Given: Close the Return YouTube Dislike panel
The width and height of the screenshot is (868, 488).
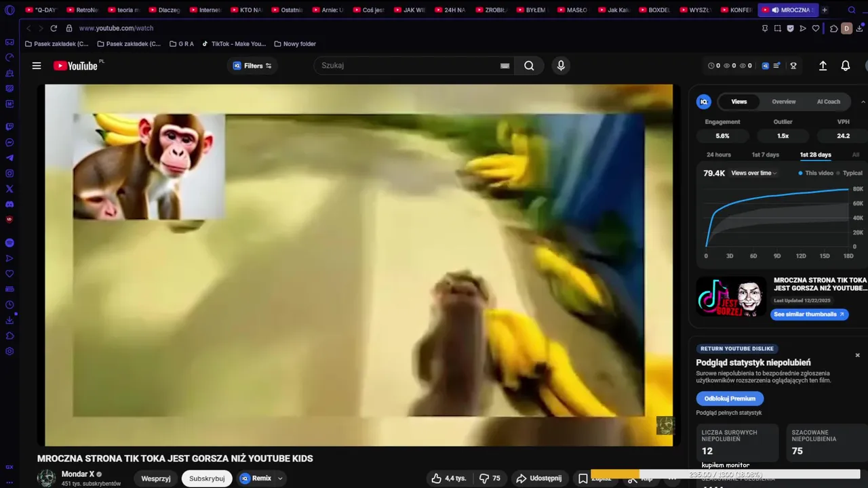Looking at the screenshot, I should point(857,355).
